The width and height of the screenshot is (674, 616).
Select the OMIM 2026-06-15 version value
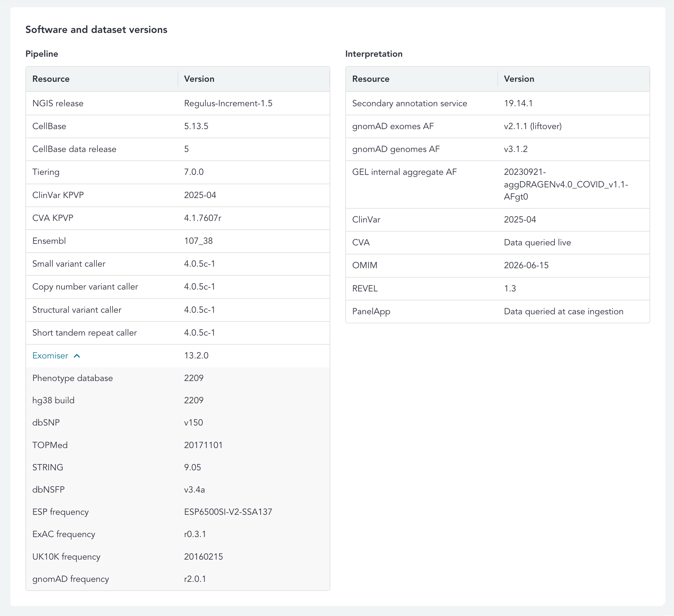pos(526,265)
